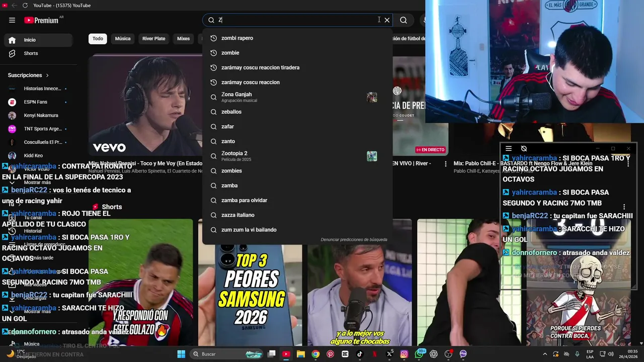Click the microphone icon in system tray
Screen dimensions: 644x362
pyautogui.click(x=577, y=354)
